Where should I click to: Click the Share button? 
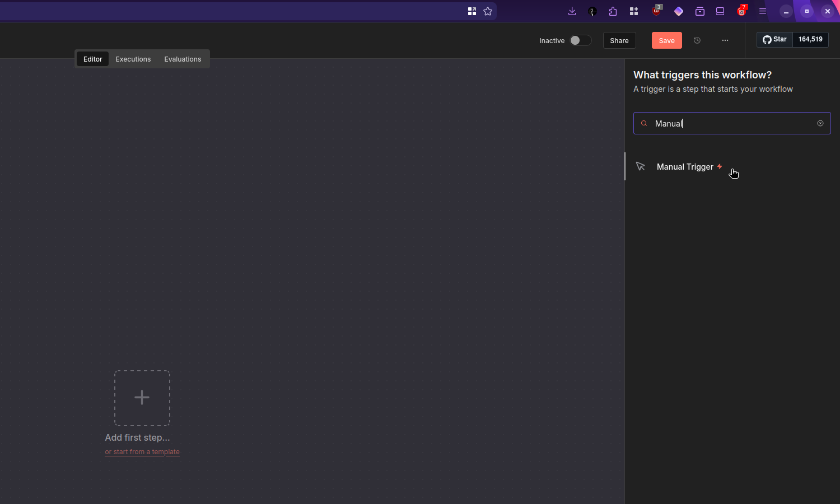[619, 40]
